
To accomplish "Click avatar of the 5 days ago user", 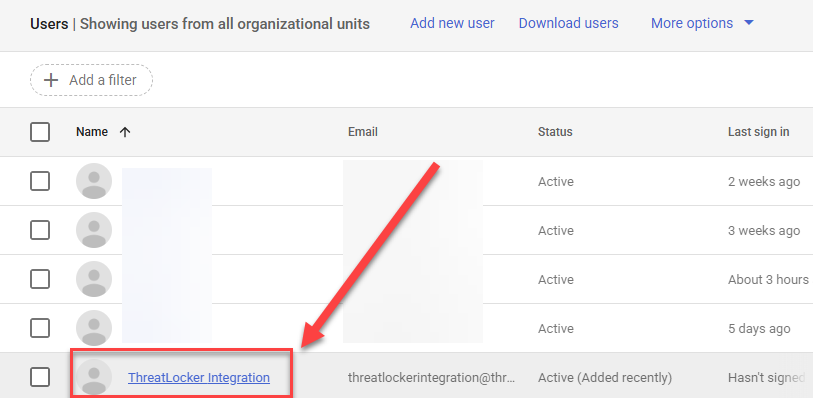I will pos(94,328).
